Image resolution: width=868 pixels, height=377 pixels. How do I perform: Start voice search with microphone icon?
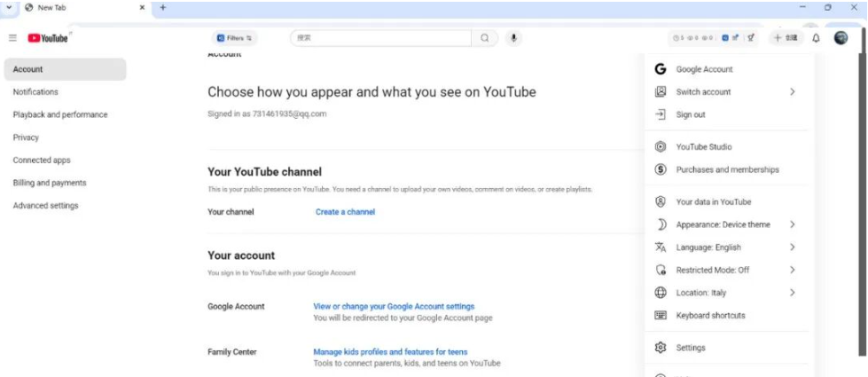(x=513, y=38)
